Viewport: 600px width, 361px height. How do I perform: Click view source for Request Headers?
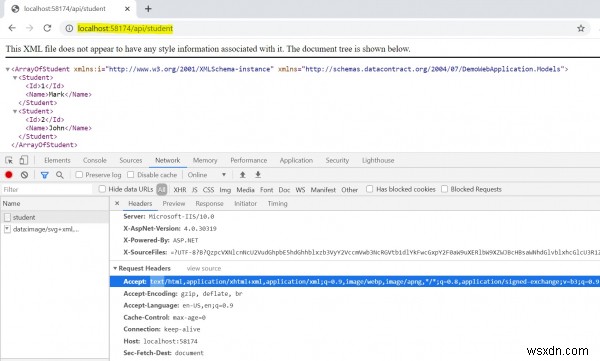pyautogui.click(x=204, y=269)
